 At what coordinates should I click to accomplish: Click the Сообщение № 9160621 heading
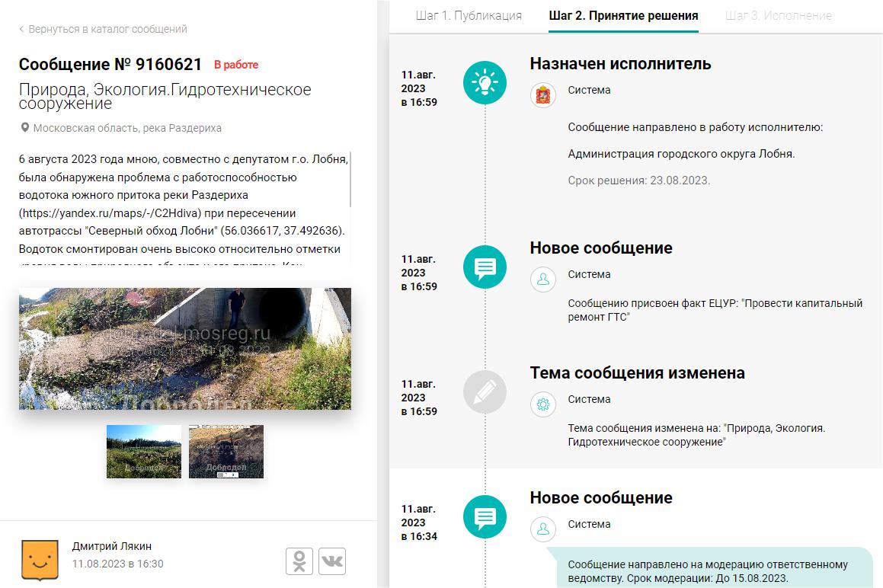coord(110,64)
